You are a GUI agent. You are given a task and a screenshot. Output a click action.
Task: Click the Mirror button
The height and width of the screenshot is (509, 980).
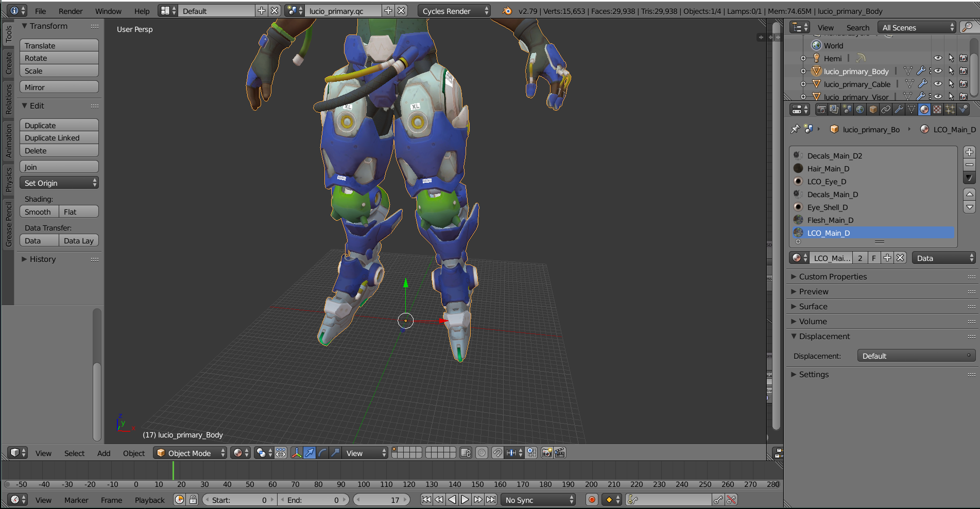coord(59,87)
